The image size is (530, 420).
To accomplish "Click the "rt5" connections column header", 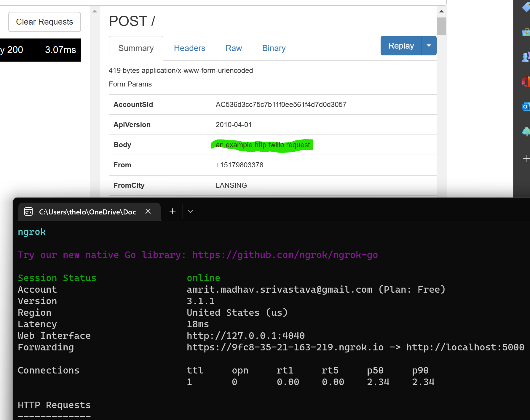I will (330, 370).
